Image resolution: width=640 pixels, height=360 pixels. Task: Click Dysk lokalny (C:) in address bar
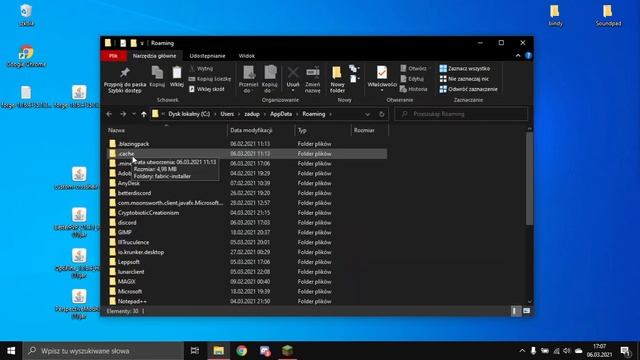coord(189,114)
